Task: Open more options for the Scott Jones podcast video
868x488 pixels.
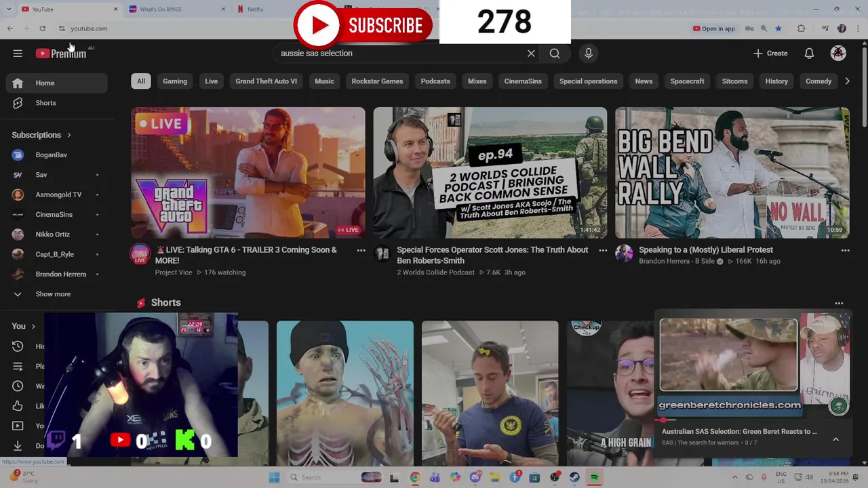Action: point(603,251)
